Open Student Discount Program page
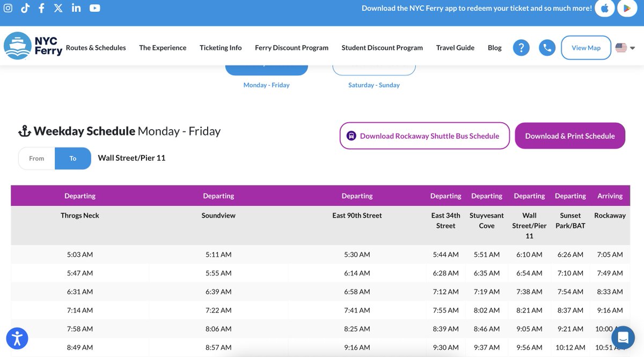The height and width of the screenshot is (357, 644). pos(382,48)
